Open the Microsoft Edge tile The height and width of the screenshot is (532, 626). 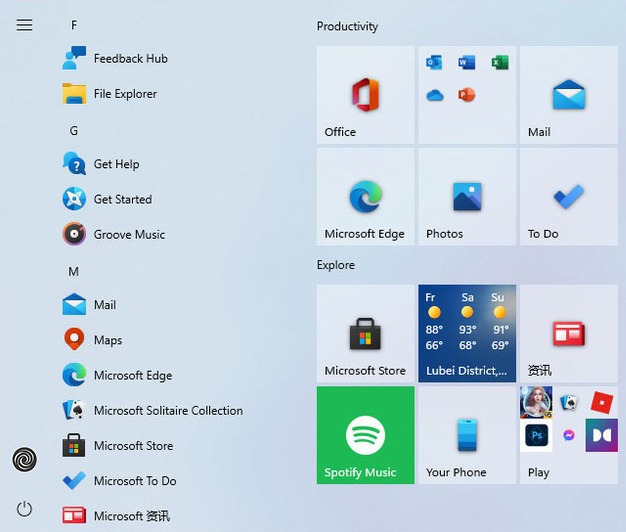pyautogui.click(x=366, y=197)
